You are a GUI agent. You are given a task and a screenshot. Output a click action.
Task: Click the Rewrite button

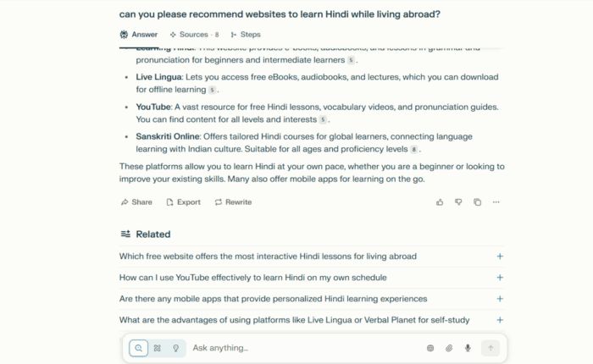[x=233, y=202]
